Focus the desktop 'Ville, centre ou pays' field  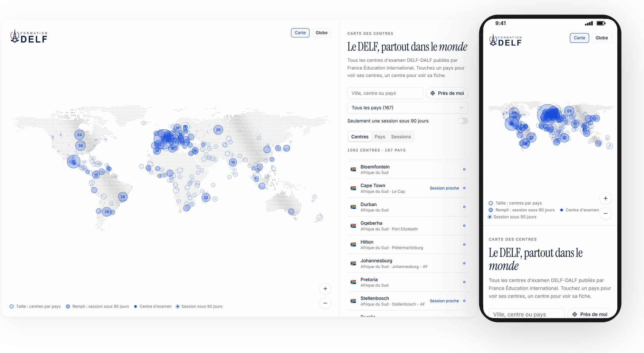pyautogui.click(x=385, y=93)
